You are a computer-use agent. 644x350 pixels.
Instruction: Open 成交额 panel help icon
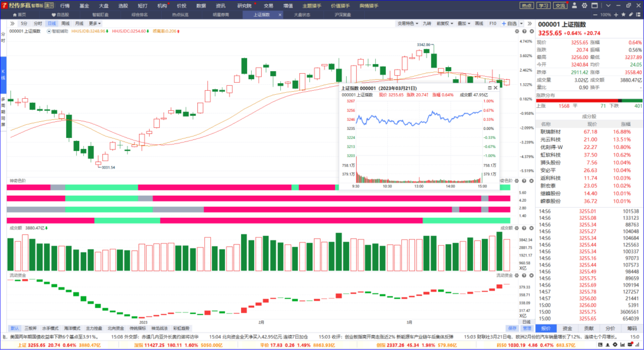pyautogui.click(x=524, y=228)
